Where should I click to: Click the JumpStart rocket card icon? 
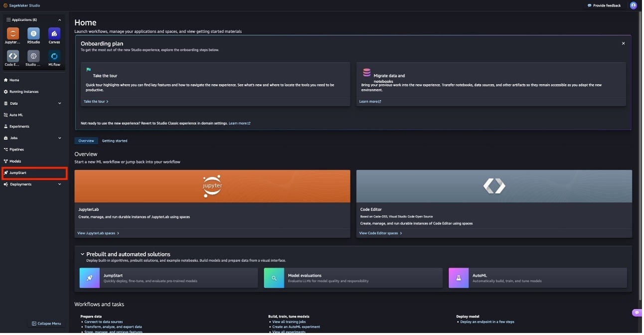coord(90,278)
